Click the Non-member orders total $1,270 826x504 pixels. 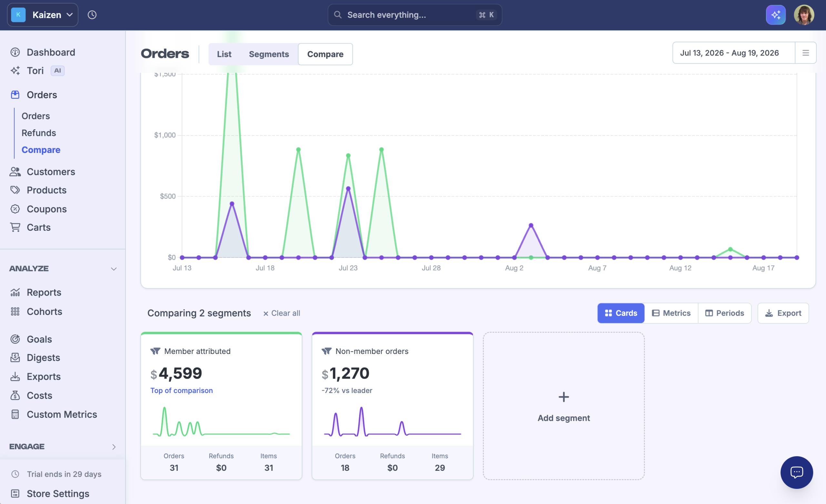click(345, 373)
